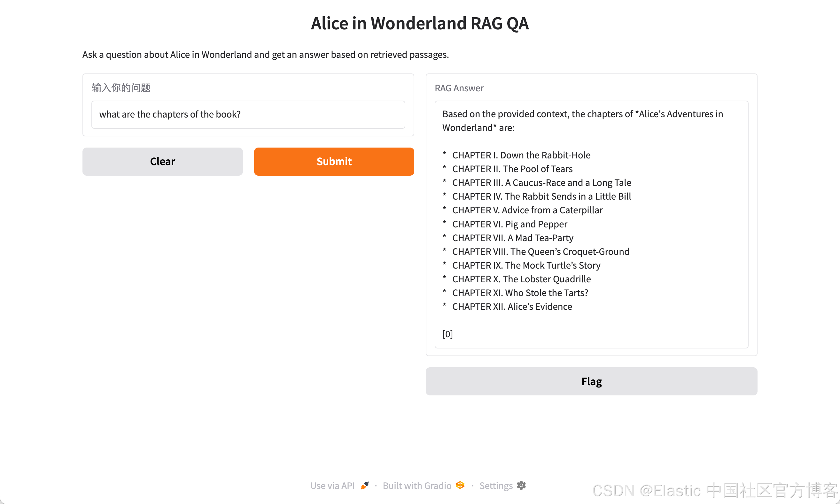Click the 'CHAPTER XII. Alice's Evidence' line
The height and width of the screenshot is (504, 840).
pos(512,307)
